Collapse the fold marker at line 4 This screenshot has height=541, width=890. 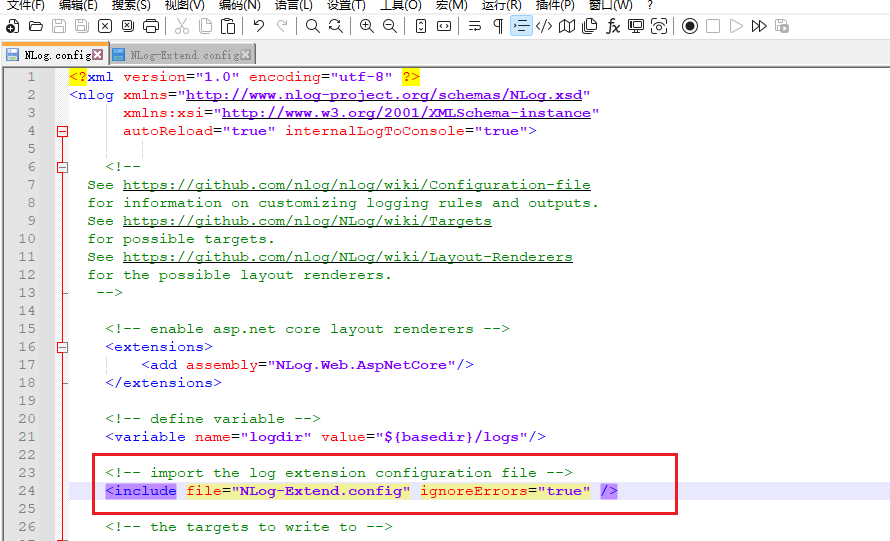tap(62, 131)
